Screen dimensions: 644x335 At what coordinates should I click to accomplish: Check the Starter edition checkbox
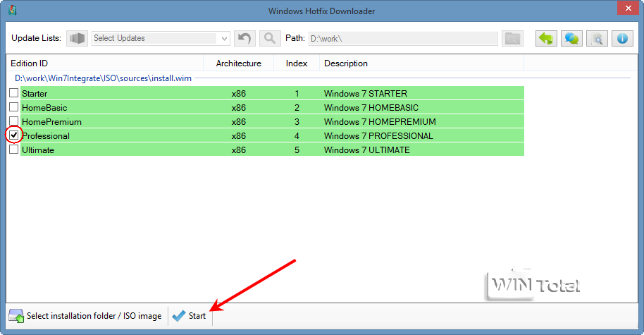pyautogui.click(x=14, y=93)
